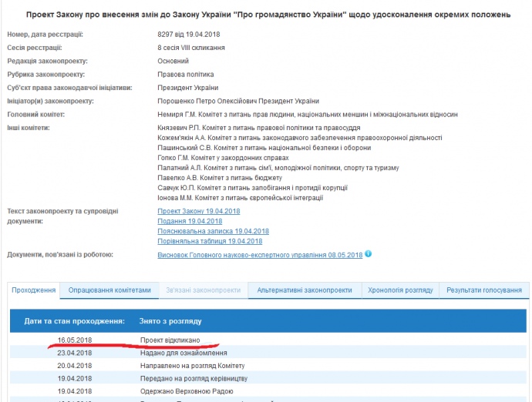Open Порівняльна таблиця 19.04.2018 link
Screen dimensions: 532x402
210,241
